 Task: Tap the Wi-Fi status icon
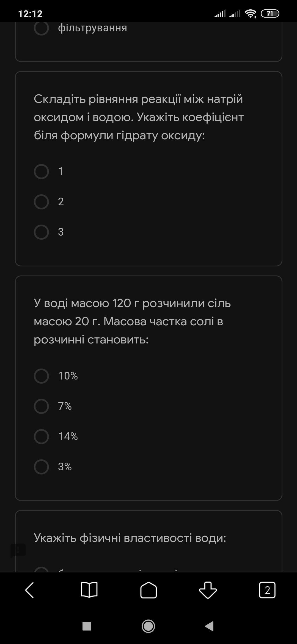pos(250,13)
